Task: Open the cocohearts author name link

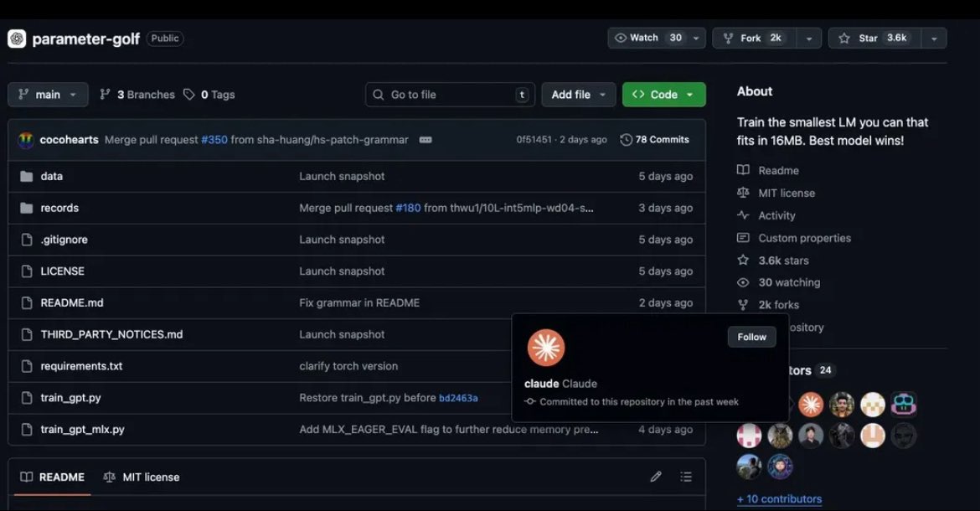Action: tap(70, 140)
